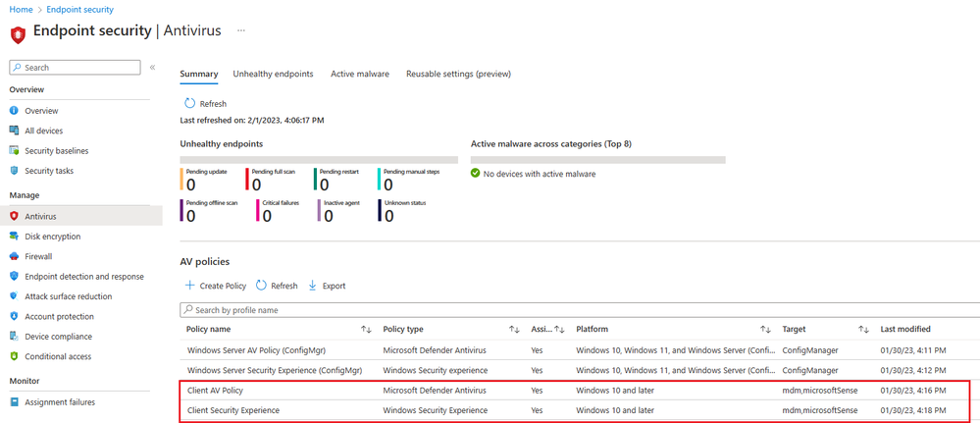This screenshot has width=980, height=423.
Task: Click the Create Policy button label
Action: point(223,286)
